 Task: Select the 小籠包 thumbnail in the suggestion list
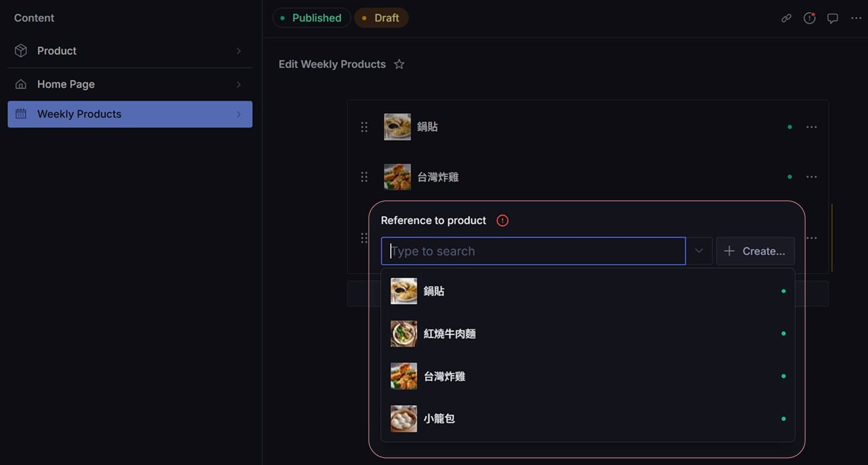point(404,418)
